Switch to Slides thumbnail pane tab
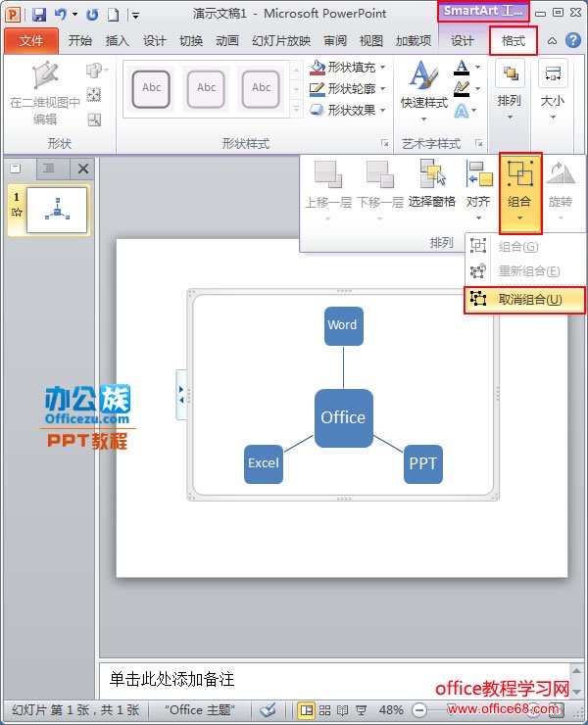588x725 pixels. (17, 169)
